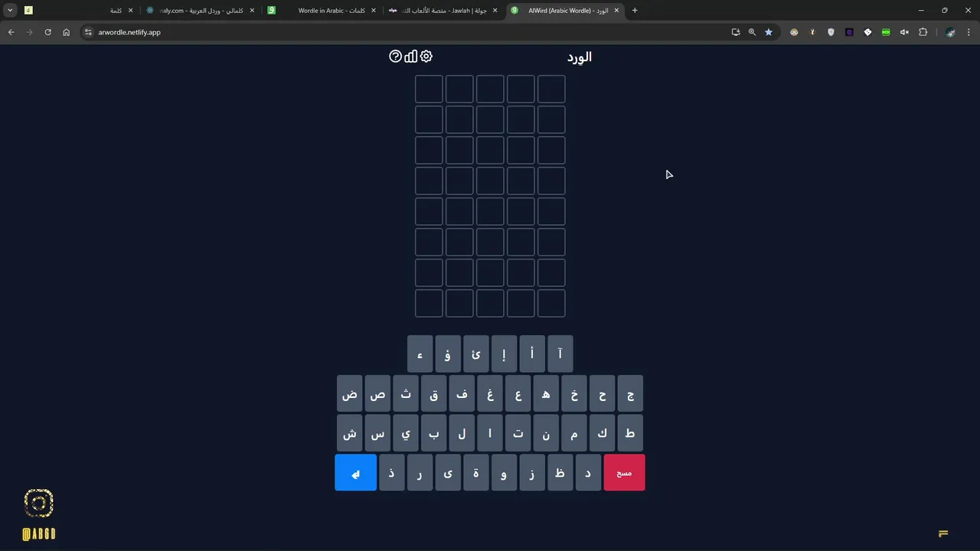Click the ط key
This screenshot has height=551, width=980.
coord(630,434)
